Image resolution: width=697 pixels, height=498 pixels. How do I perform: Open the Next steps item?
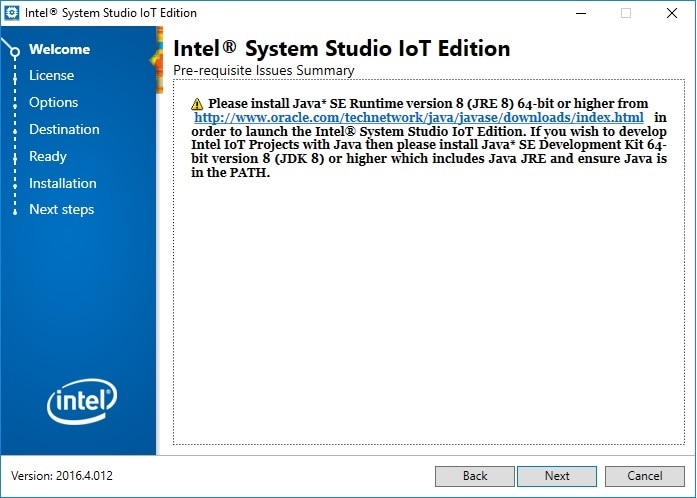[61, 209]
